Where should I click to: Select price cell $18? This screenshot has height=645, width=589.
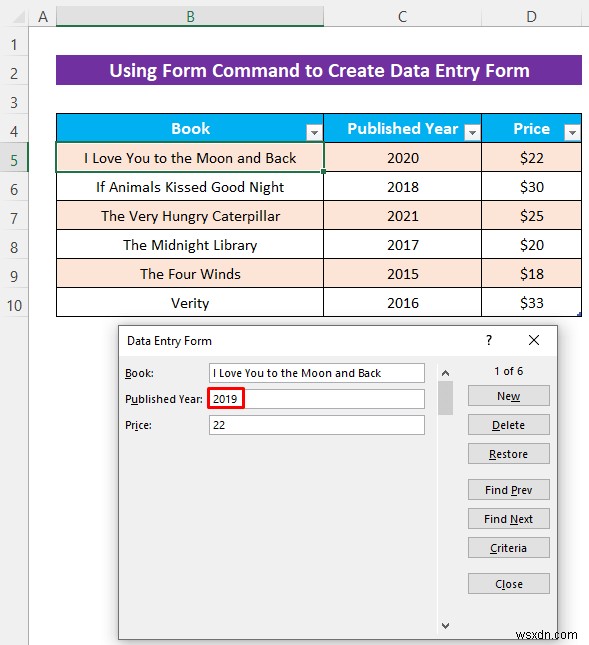531,274
